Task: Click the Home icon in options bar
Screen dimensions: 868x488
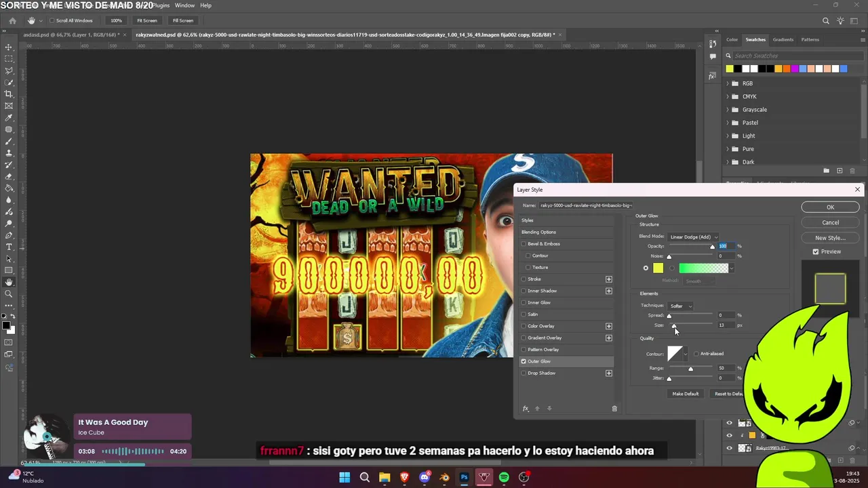Action: point(12,20)
